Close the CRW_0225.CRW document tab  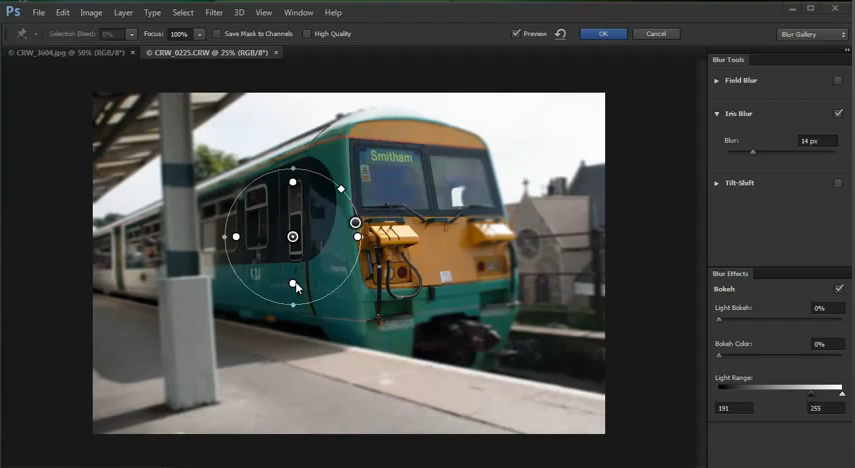pos(277,52)
